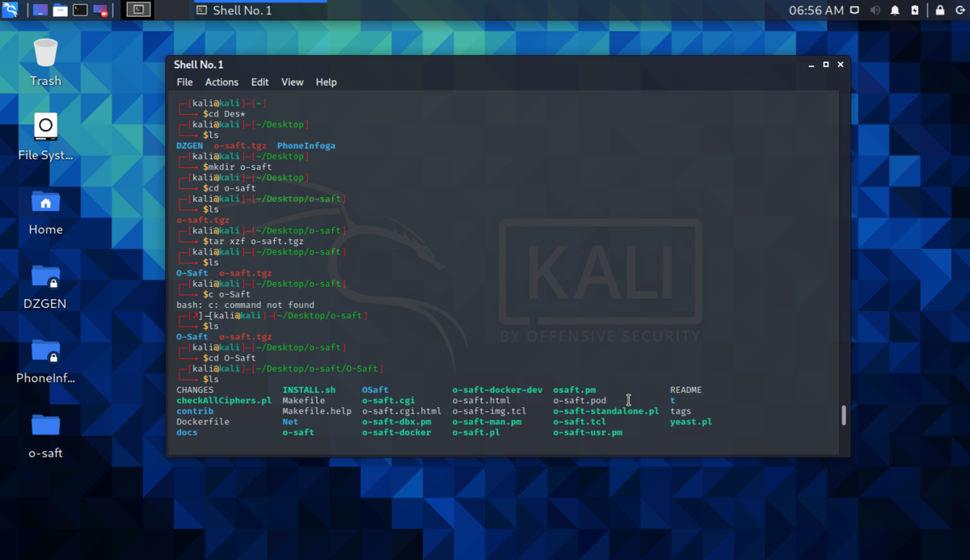Close the Shell No. 1 window
The image size is (970, 560).
(841, 65)
